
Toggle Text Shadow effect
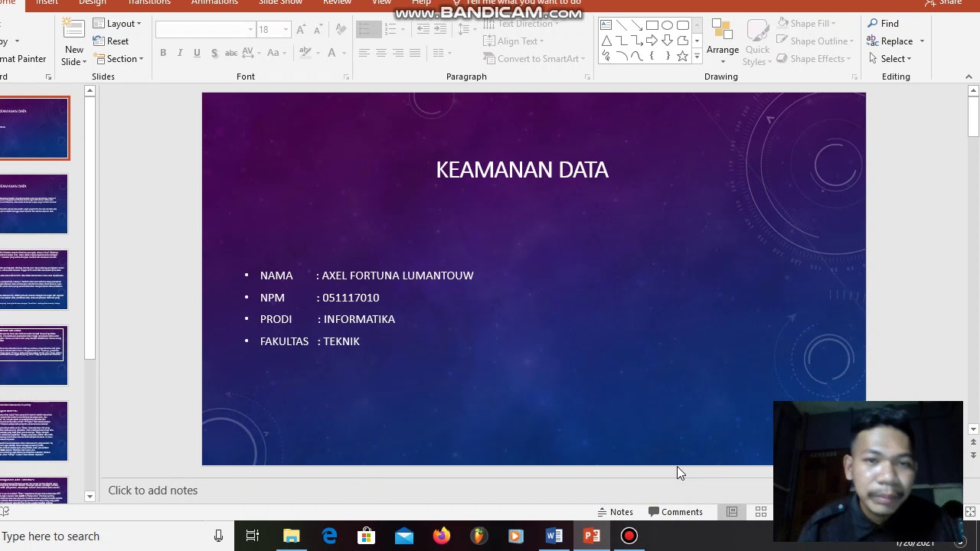click(x=214, y=53)
